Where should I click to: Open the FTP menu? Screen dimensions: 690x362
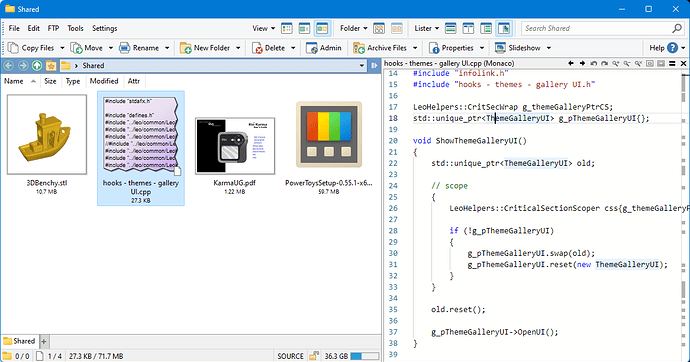[53, 28]
